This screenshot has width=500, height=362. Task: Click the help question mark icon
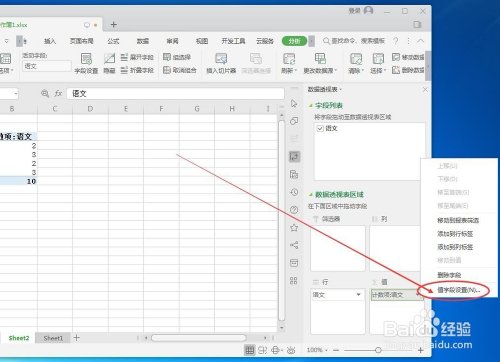pyautogui.click(x=395, y=41)
